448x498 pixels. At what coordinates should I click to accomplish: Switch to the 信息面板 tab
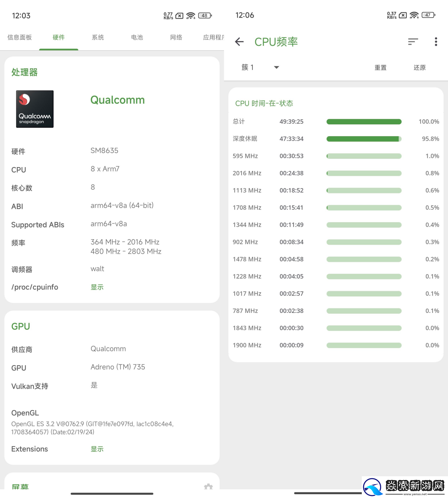point(20,37)
